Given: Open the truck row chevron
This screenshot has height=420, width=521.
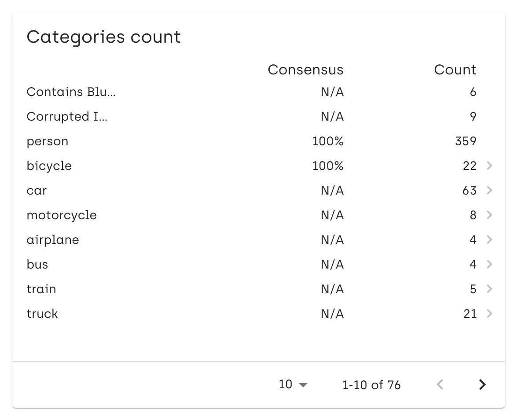Looking at the screenshot, I should tap(489, 313).
